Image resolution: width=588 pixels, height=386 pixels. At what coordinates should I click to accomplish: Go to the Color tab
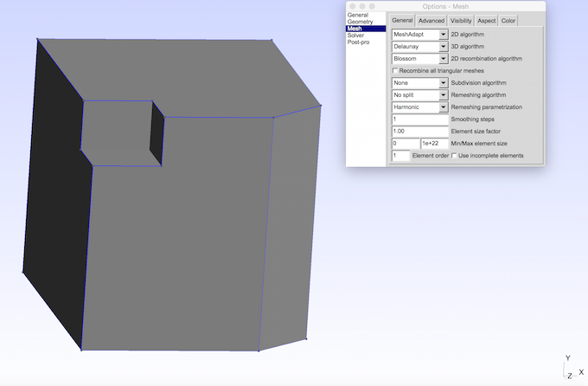coord(508,20)
